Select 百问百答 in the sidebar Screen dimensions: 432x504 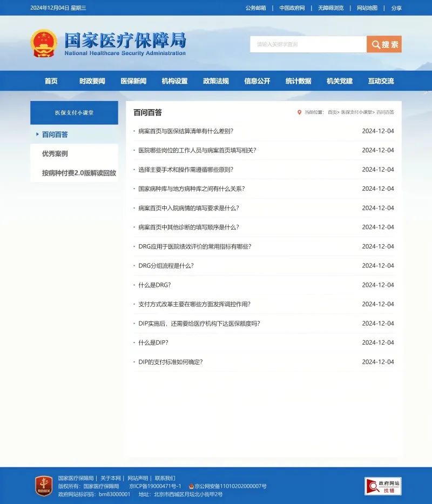(55, 135)
